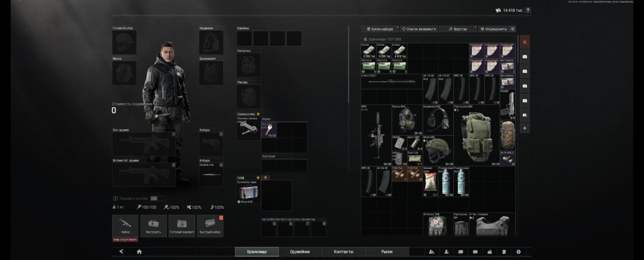Image resolution: width=644 pixels, height=260 pixels.
Task: Select the combat knife in slot 4
Action: click(211, 175)
